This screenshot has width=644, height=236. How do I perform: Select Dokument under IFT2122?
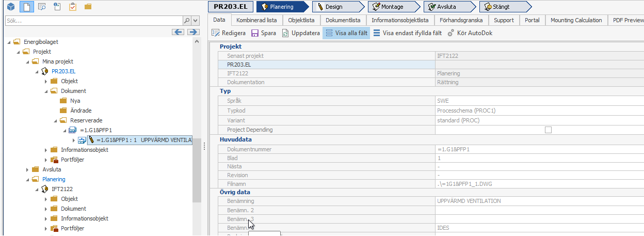[x=73, y=209]
